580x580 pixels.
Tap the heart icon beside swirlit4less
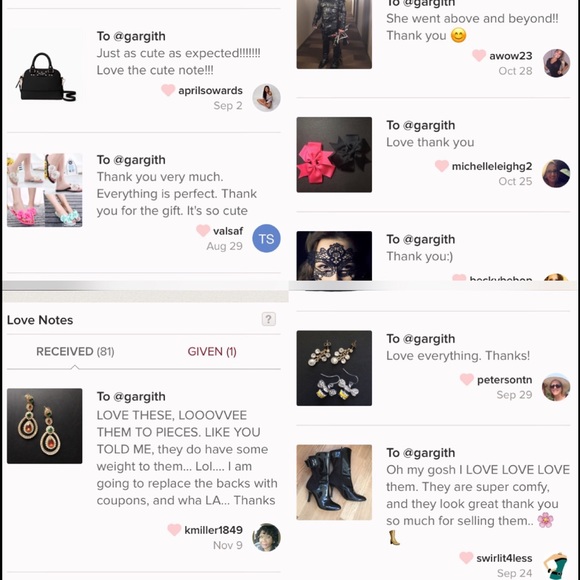[x=466, y=557]
